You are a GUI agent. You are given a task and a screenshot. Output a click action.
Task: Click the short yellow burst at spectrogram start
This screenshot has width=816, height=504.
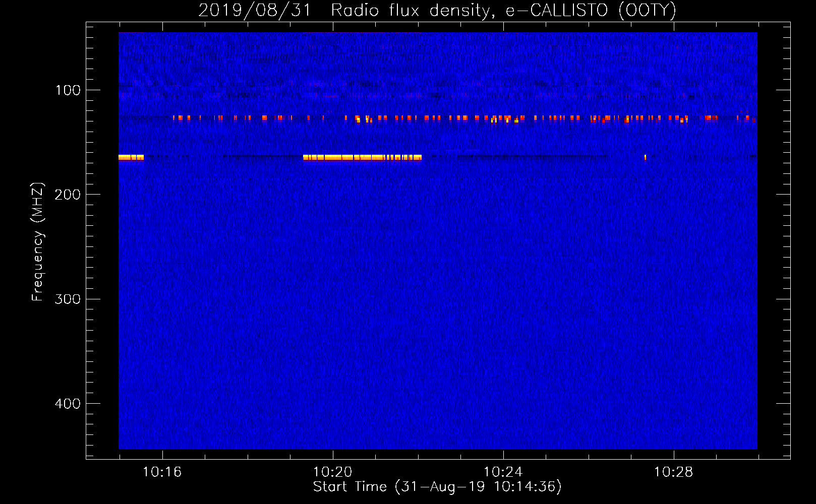(x=131, y=158)
